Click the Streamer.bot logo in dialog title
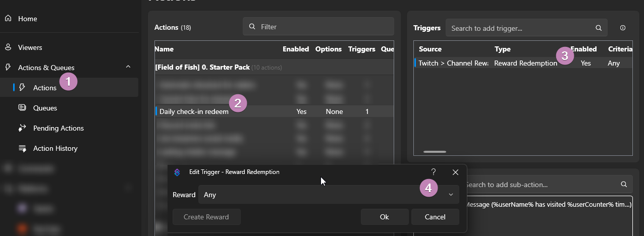644x236 pixels. click(x=177, y=172)
